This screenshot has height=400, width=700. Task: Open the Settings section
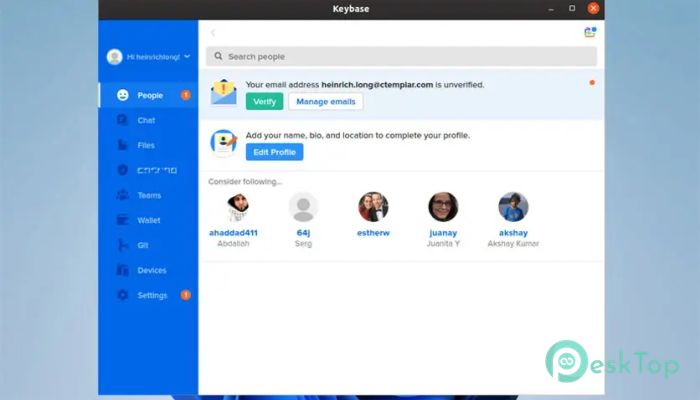tap(148, 295)
